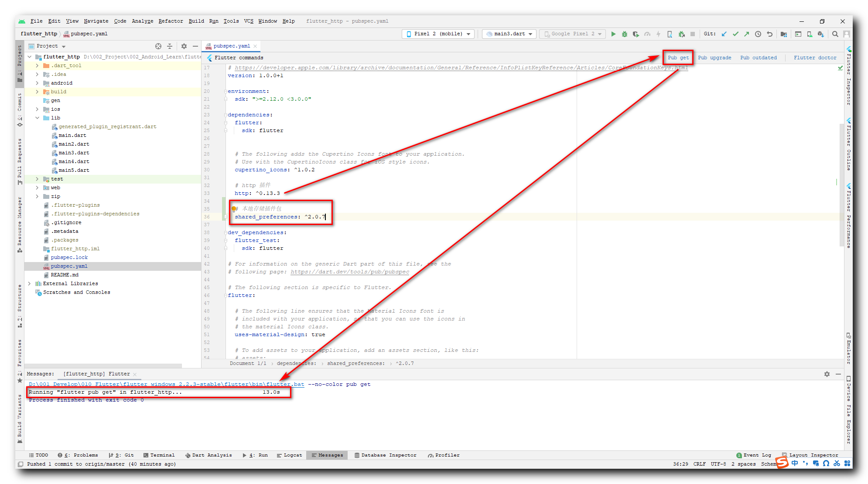Open Messages panel gear settings
Image resolution: width=868 pixels, height=484 pixels.
coord(827,374)
